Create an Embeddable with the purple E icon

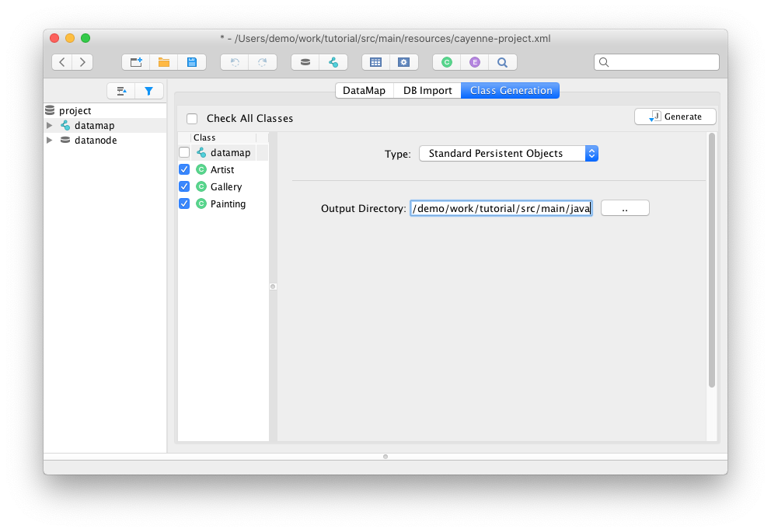pos(474,62)
